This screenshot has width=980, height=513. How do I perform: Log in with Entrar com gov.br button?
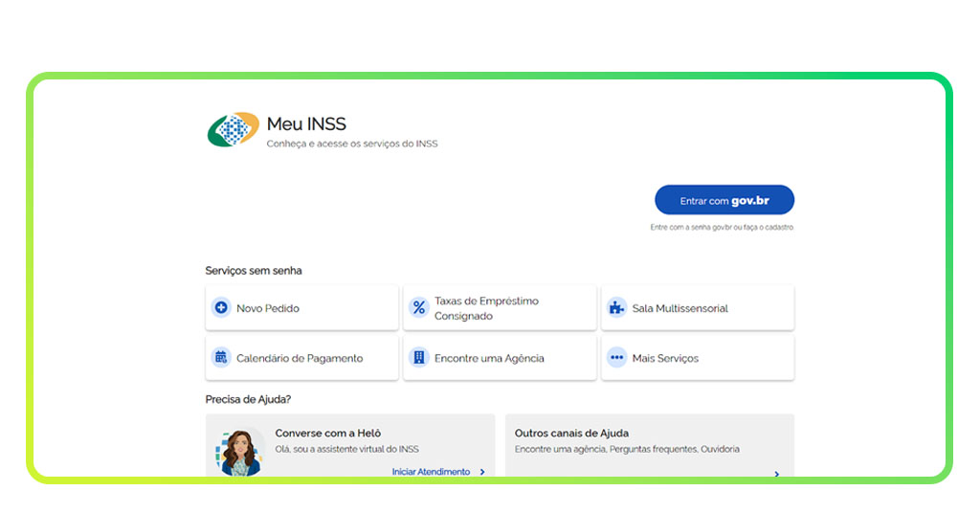724,200
